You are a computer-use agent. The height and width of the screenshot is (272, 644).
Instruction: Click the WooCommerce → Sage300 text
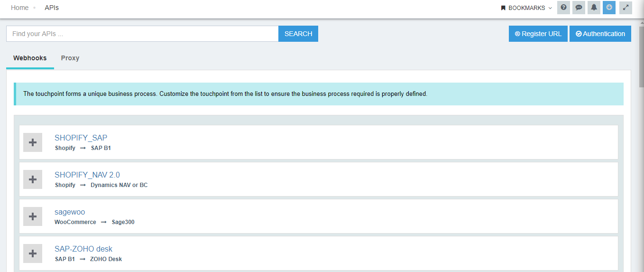coord(94,222)
